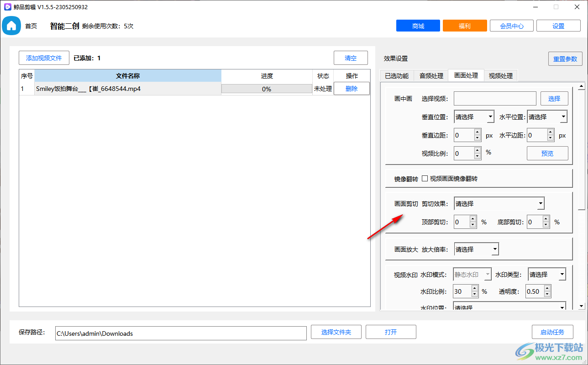Switch to the 已选功能 tab
This screenshot has width=588, height=365.
[397, 76]
